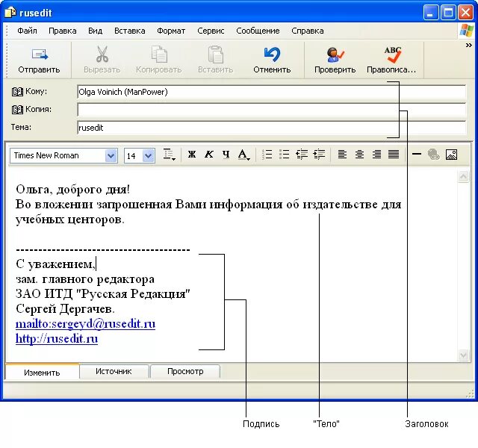Open the Формат menu
The width and height of the screenshot is (478, 448).
171,31
